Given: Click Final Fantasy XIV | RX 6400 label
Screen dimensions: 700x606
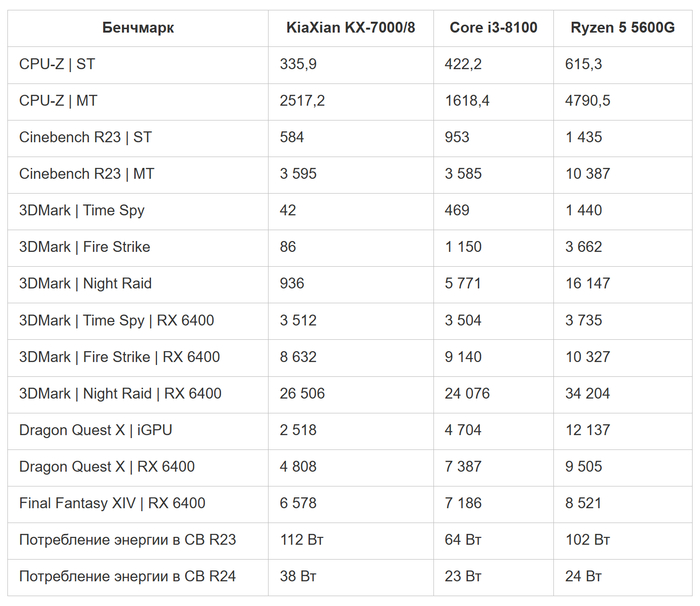Looking at the screenshot, I should point(112,503).
